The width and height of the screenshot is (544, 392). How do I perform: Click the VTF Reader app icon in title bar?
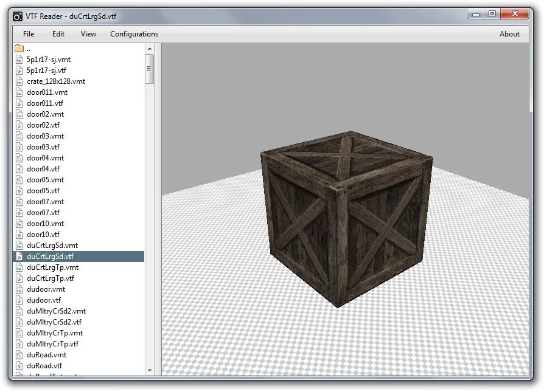click(x=18, y=16)
